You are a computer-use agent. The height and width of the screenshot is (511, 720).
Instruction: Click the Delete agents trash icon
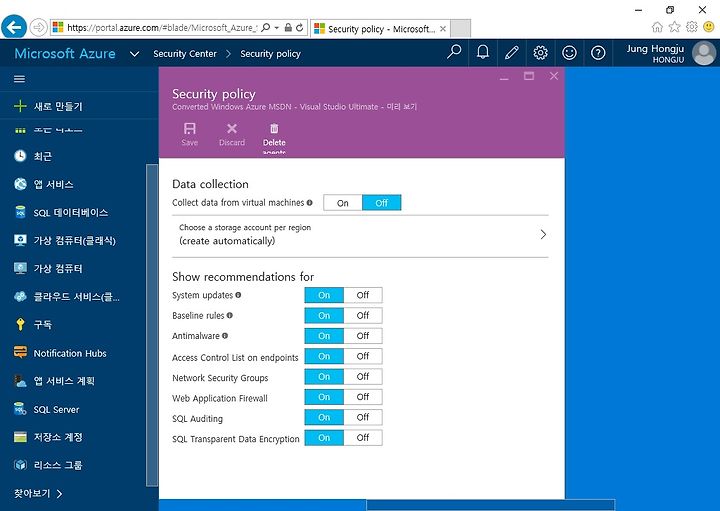[x=274, y=129]
